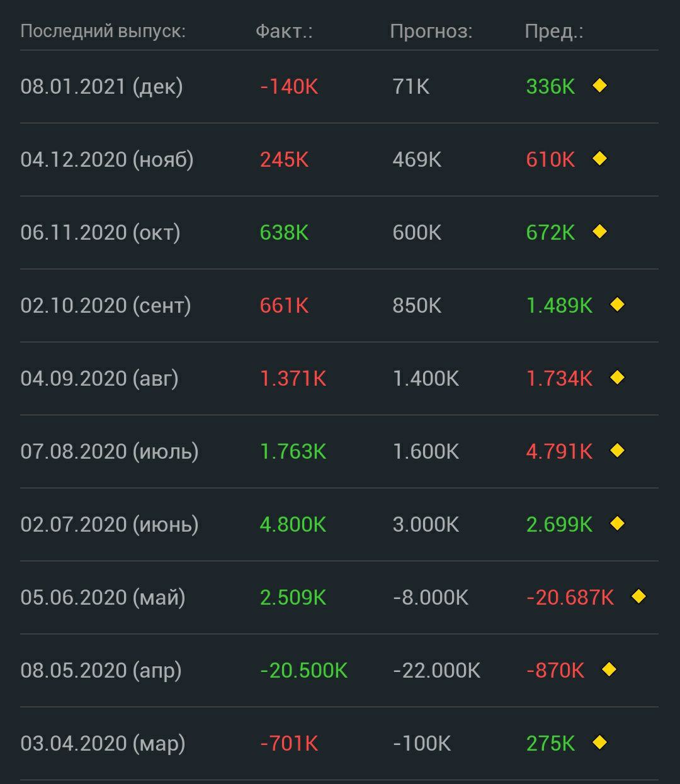Click the forecast value 1.600K

[426, 452]
